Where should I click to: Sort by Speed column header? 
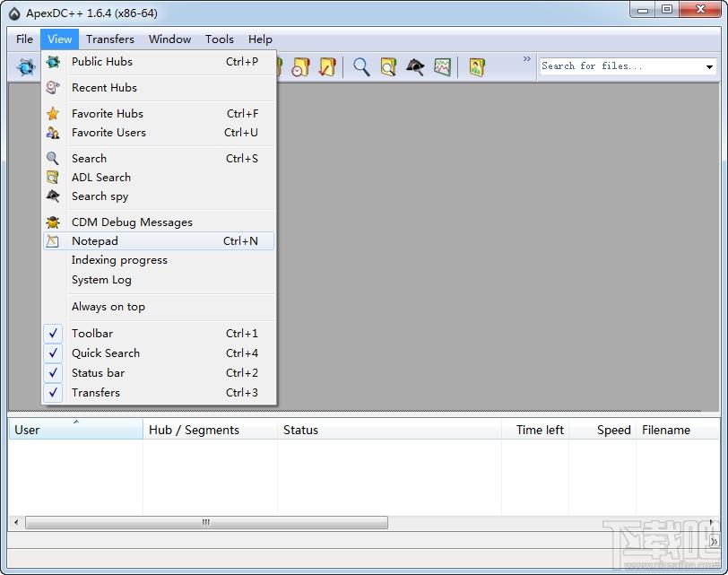pos(602,429)
